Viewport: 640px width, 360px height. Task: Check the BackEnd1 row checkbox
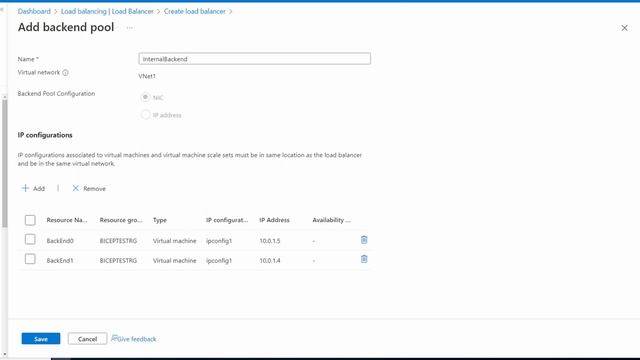coord(30,259)
